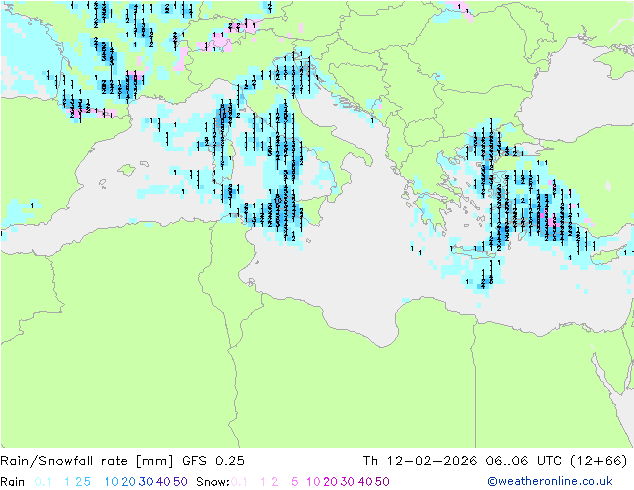Select Snow legend value 0.1
The width and height of the screenshot is (634, 490).
(x=240, y=482)
